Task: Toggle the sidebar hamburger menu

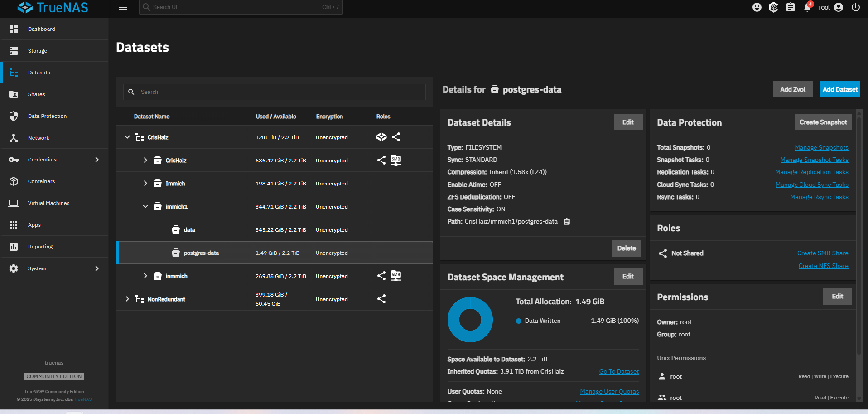Action: (x=123, y=7)
